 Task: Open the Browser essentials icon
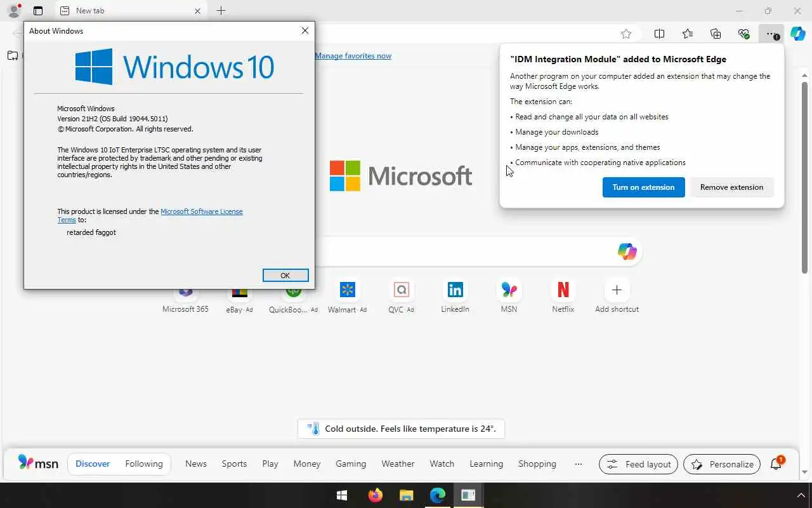(x=743, y=34)
